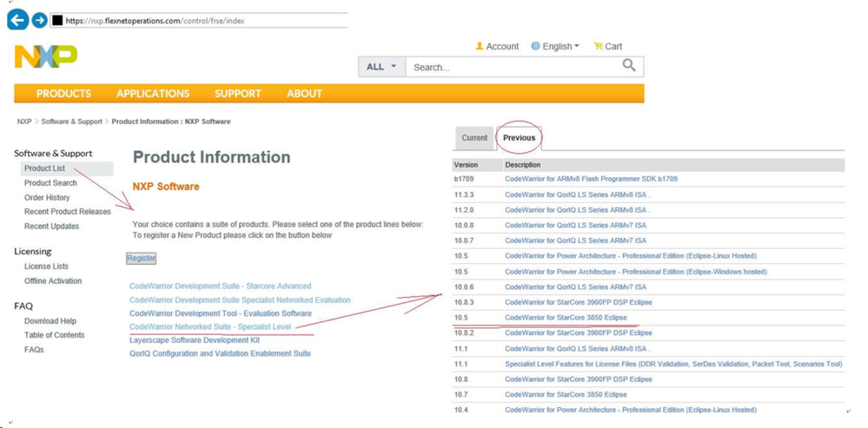Switch to the Current tab
868x428 pixels.
tap(474, 138)
